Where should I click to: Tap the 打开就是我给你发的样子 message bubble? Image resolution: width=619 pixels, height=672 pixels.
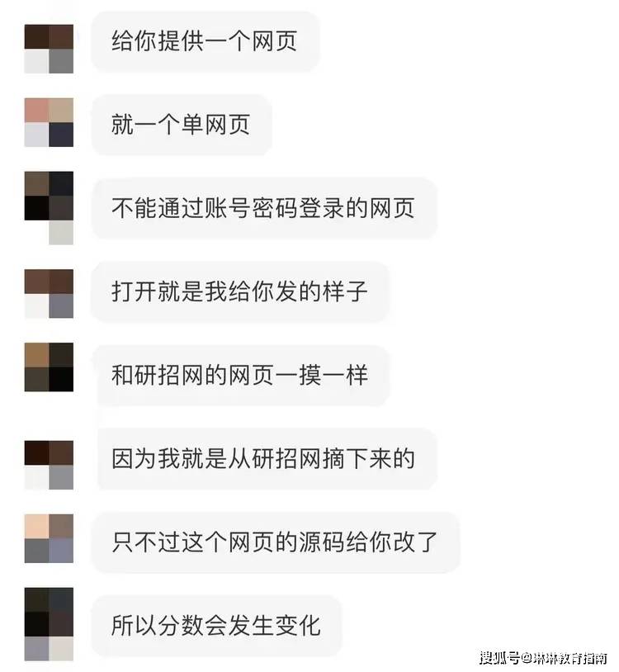(240, 291)
